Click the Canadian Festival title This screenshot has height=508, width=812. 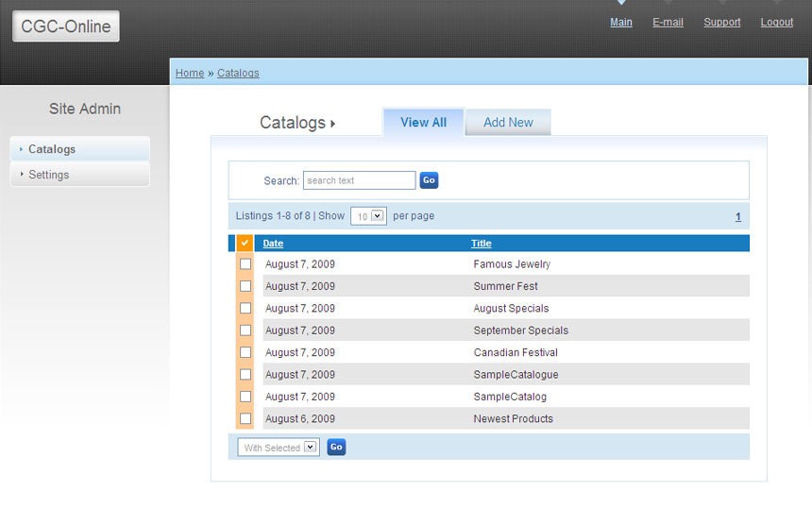click(516, 352)
